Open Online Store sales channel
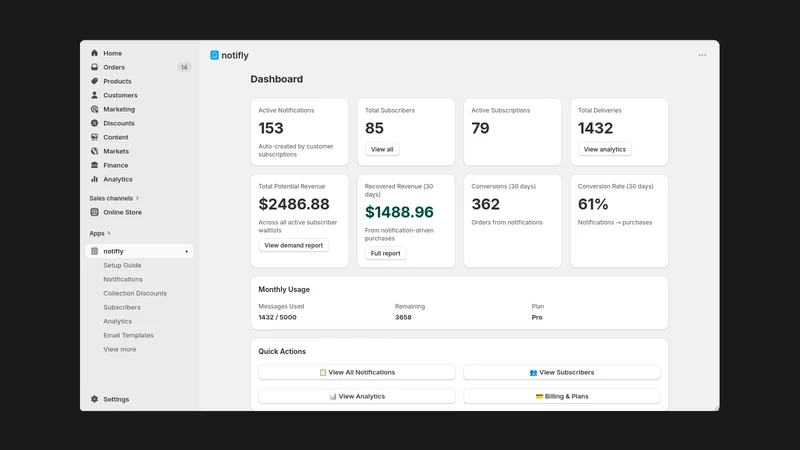Image resolution: width=800 pixels, height=450 pixels. (x=122, y=212)
